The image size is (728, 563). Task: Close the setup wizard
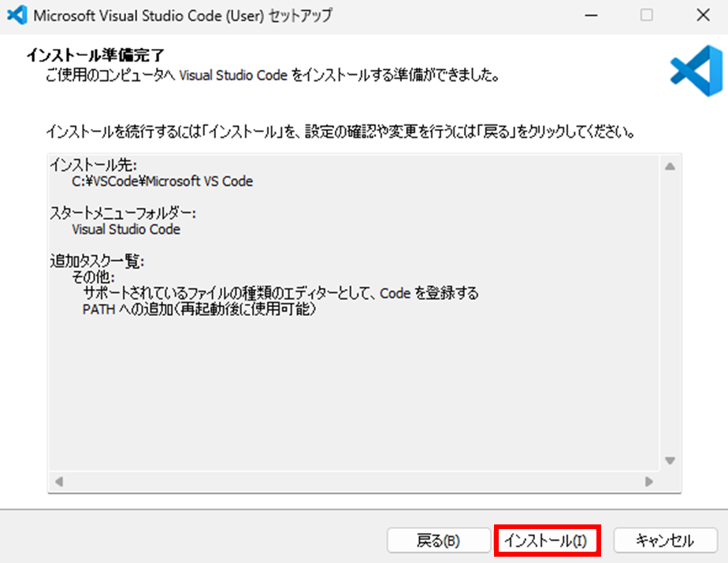tap(704, 15)
